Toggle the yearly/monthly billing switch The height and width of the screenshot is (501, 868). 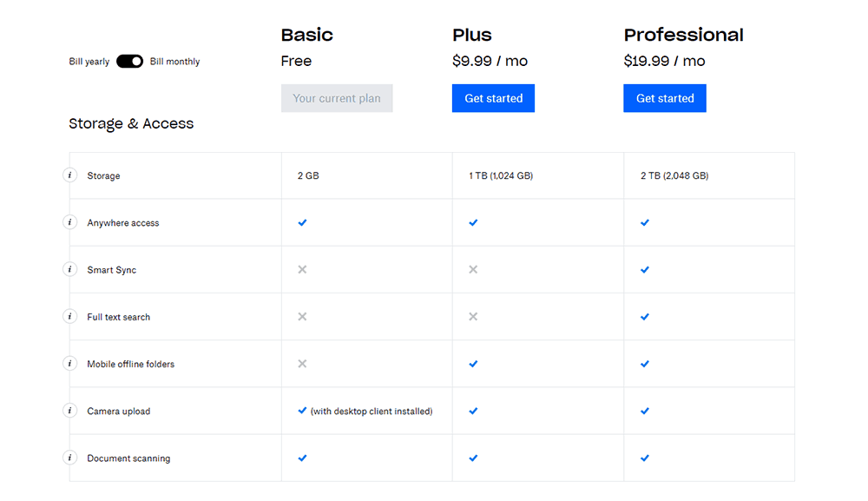pyautogui.click(x=129, y=62)
